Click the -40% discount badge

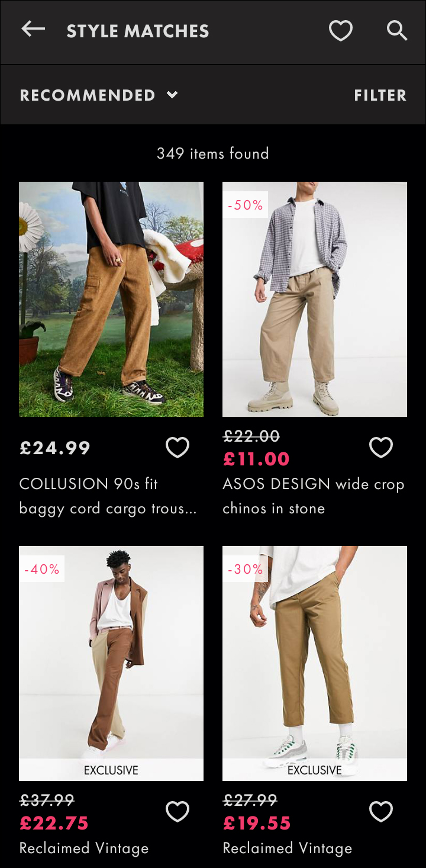[x=42, y=569]
